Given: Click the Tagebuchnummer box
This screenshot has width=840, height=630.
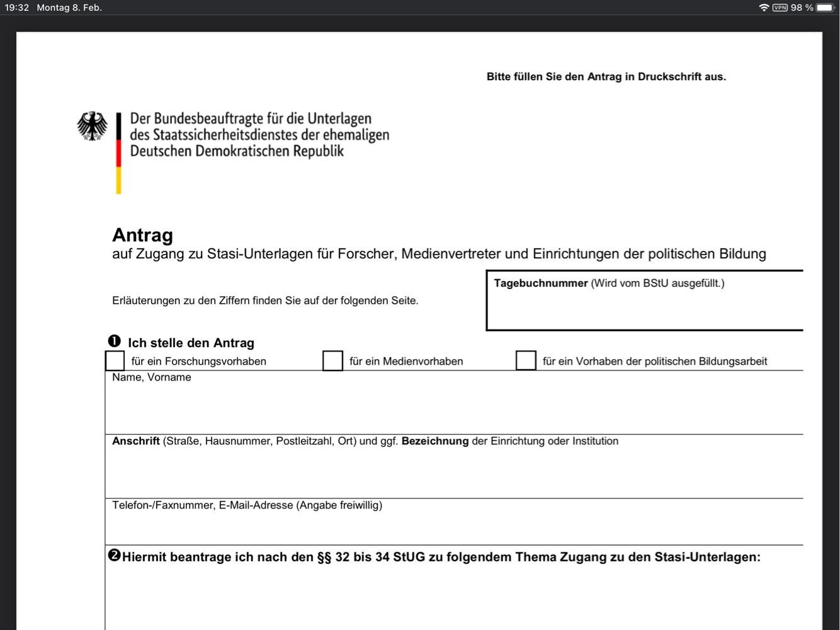Looking at the screenshot, I should pyautogui.click(x=645, y=301).
